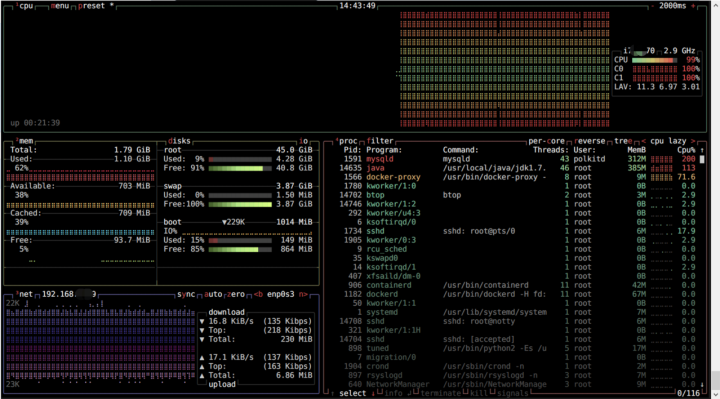The image size is (720, 399).
Task: Toggle auto scaling in the net box
Action: coord(213,294)
